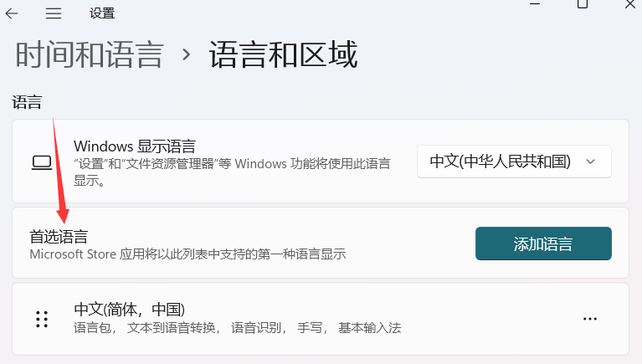
Task: Click the Windows 显示语言 label
Action: click(135, 146)
